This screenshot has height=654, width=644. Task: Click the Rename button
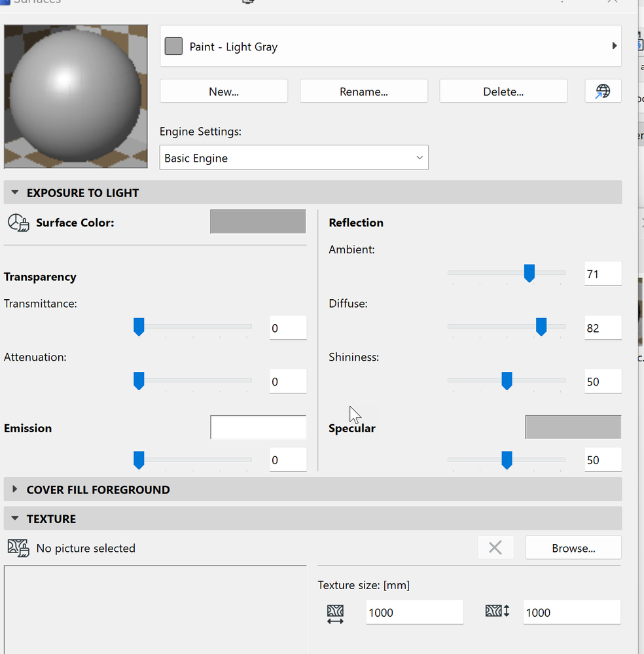click(363, 90)
